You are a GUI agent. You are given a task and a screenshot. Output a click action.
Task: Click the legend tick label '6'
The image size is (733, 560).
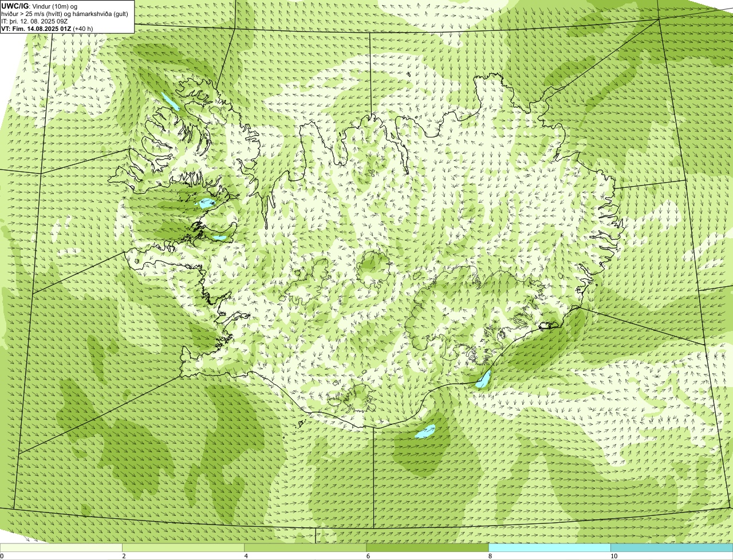click(x=368, y=556)
